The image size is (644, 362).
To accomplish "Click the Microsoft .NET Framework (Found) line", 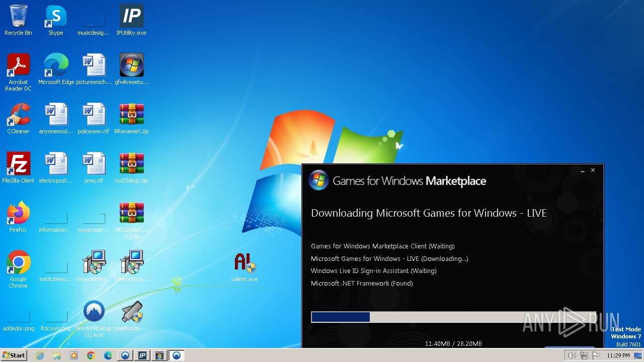I will pos(362,283).
